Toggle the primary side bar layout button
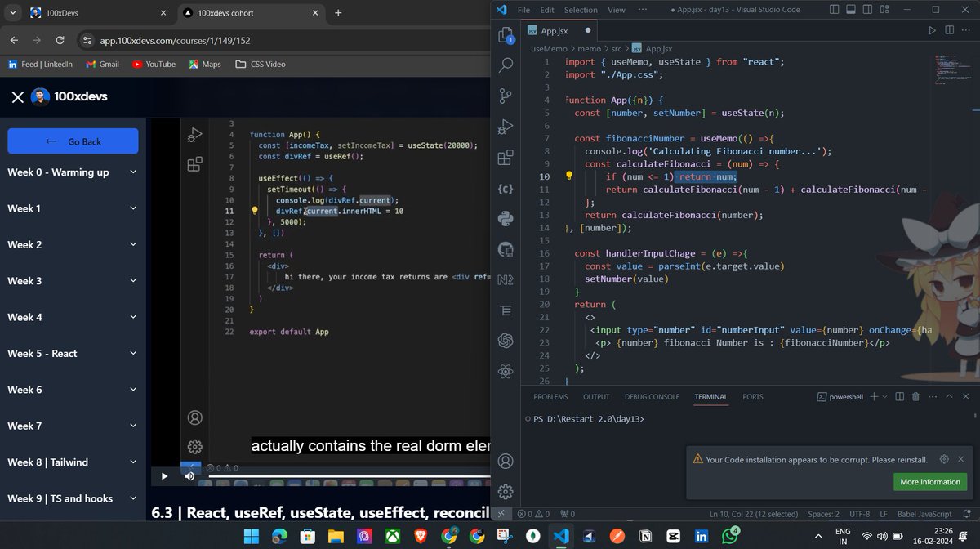This screenshot has height=549, width=980. [x=835, y=10]
